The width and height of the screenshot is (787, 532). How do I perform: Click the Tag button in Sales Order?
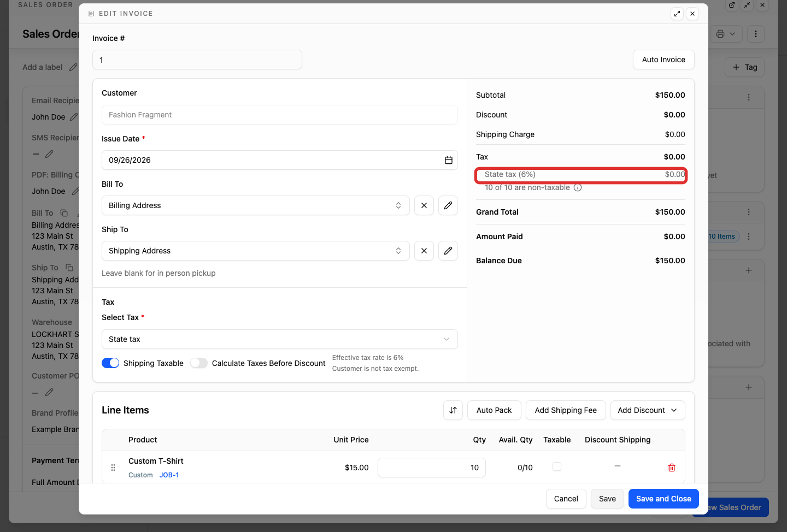[744, 67]
